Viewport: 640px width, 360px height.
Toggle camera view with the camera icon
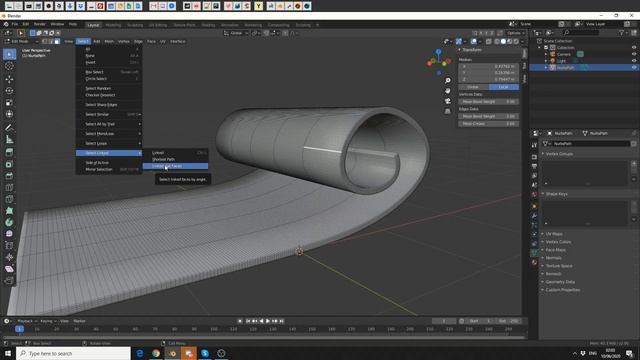click(448, 101)
